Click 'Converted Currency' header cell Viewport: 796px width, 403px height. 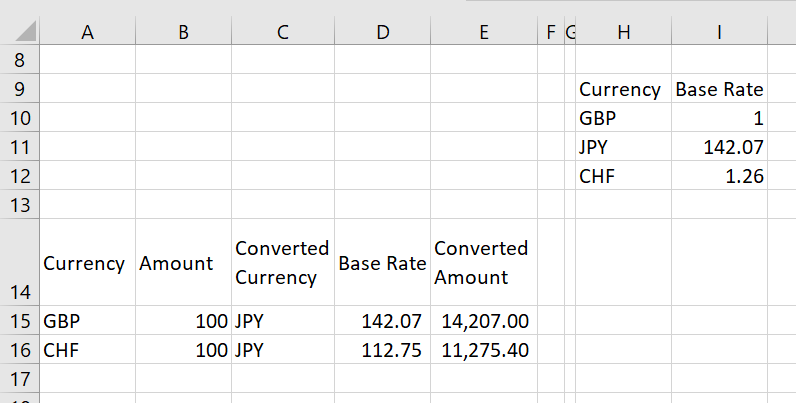pos(283,262)
